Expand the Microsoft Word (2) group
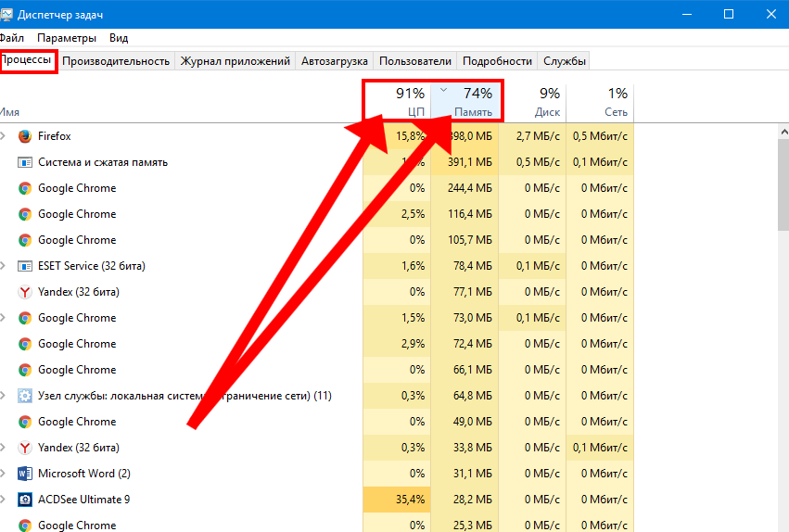 pos(3,474)
